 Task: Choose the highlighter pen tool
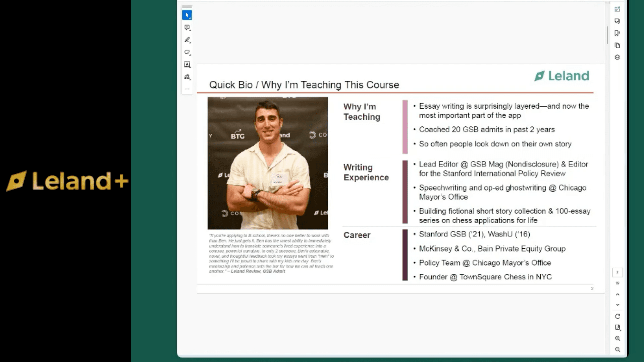(187, 40)
